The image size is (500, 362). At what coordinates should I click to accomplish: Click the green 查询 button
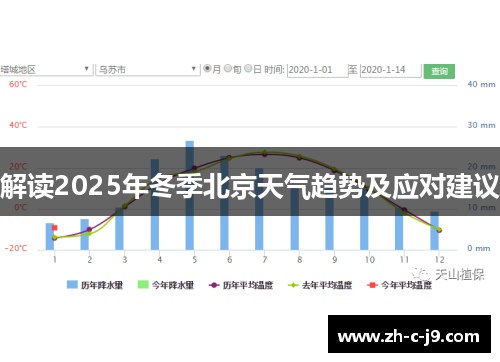[x=439, y=71]
